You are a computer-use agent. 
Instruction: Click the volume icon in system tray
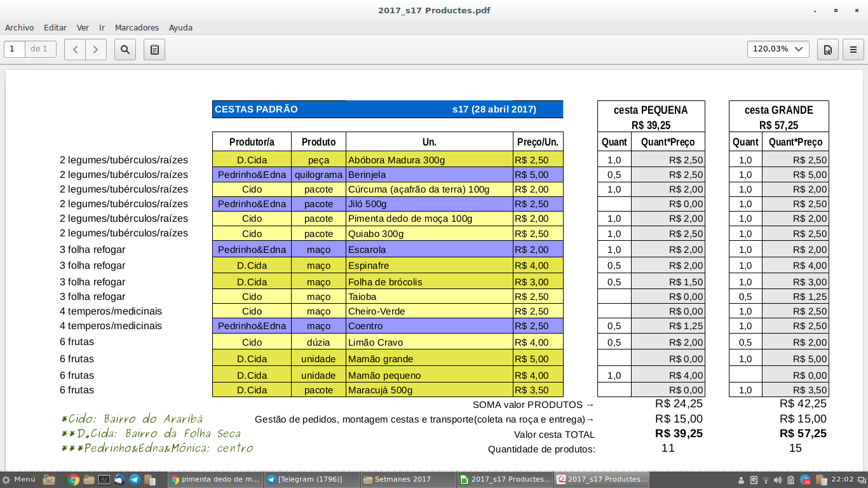click(778, 480)
